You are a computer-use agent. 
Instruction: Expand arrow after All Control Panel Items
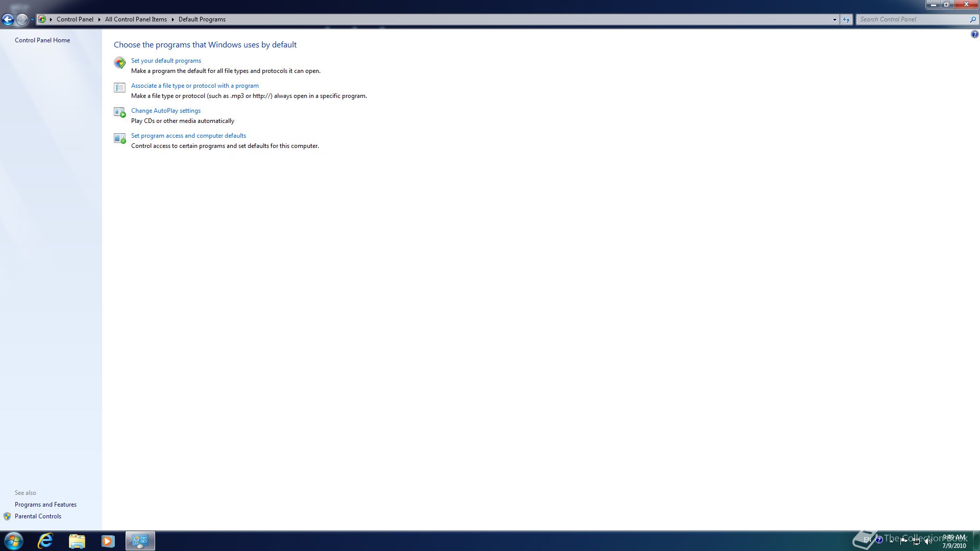[173, 19]
